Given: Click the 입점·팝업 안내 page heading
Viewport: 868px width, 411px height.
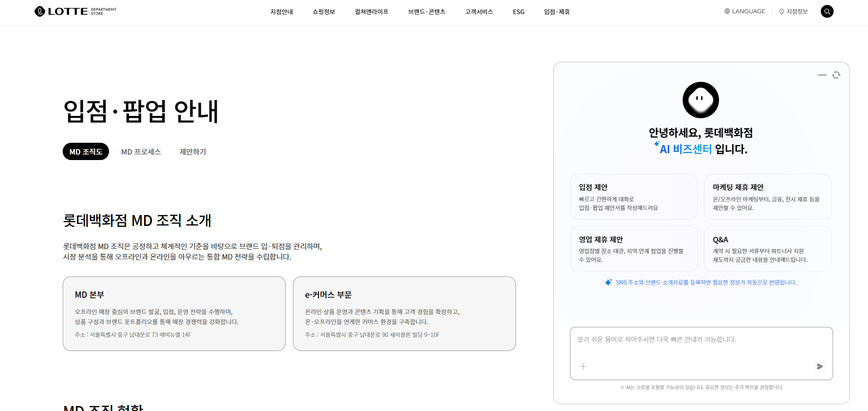Looking at the screenshot, I should click(141, 111).
